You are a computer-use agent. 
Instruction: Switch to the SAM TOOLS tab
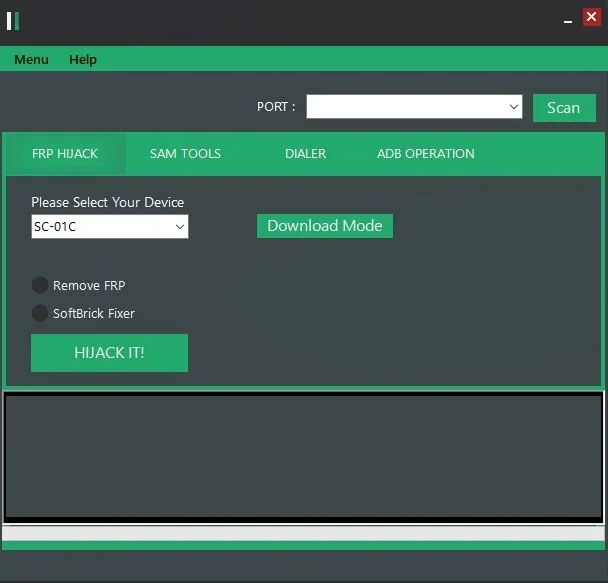[185, 154]
